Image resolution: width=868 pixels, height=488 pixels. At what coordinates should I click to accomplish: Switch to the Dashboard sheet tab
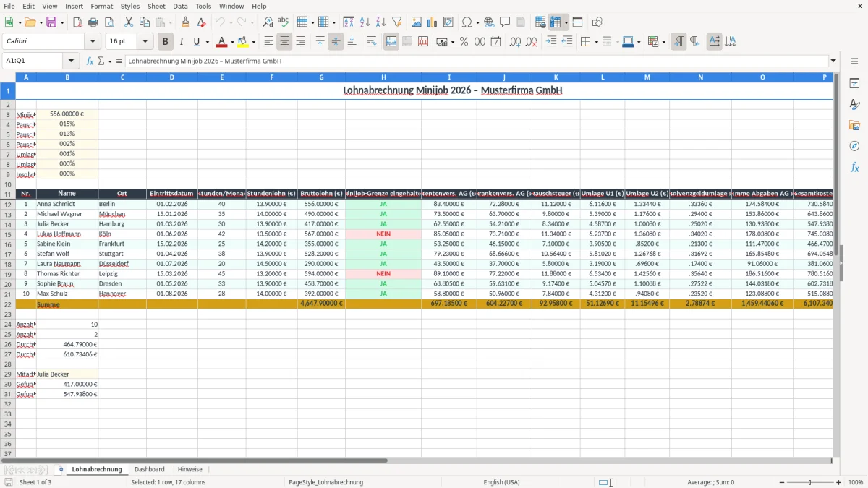tap(150, 469)
